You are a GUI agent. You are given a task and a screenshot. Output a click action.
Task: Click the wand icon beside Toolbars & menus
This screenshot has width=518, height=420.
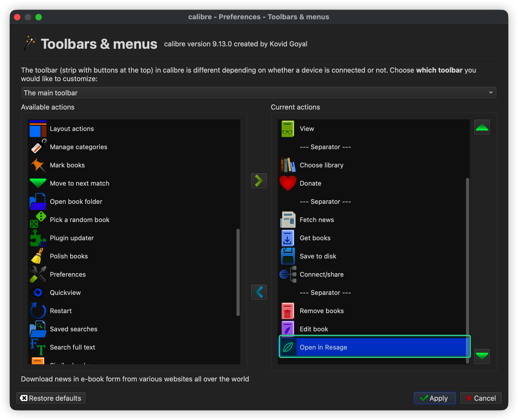point(29,43)
